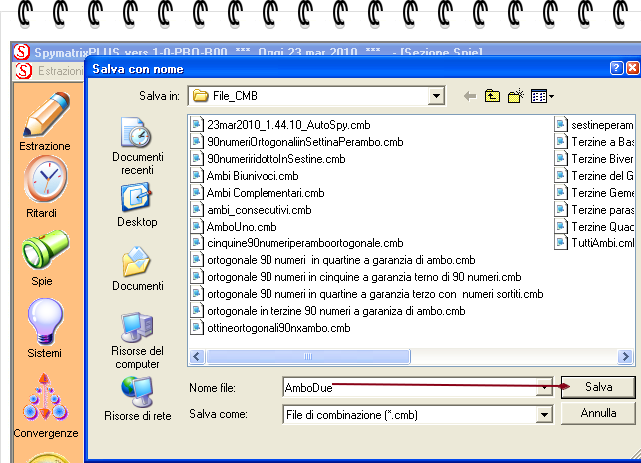Select the Ritardi clock icon
The image size is (641, 463).
45,185
